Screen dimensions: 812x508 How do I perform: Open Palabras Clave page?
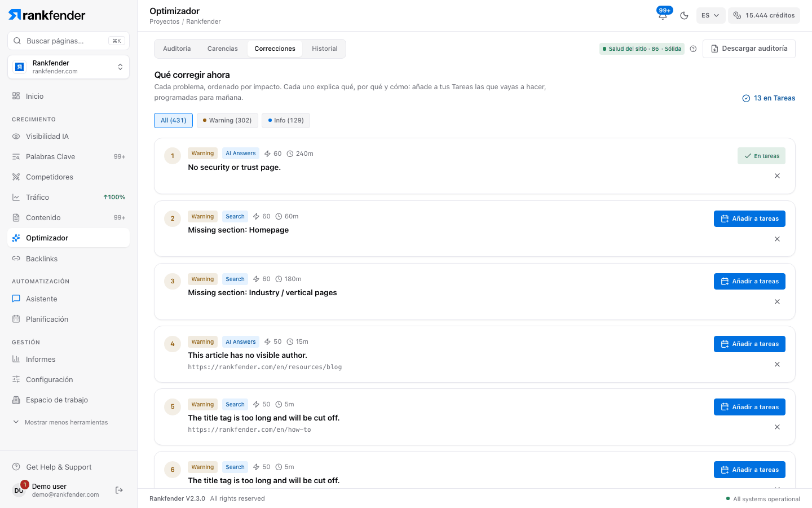[68, 156]
